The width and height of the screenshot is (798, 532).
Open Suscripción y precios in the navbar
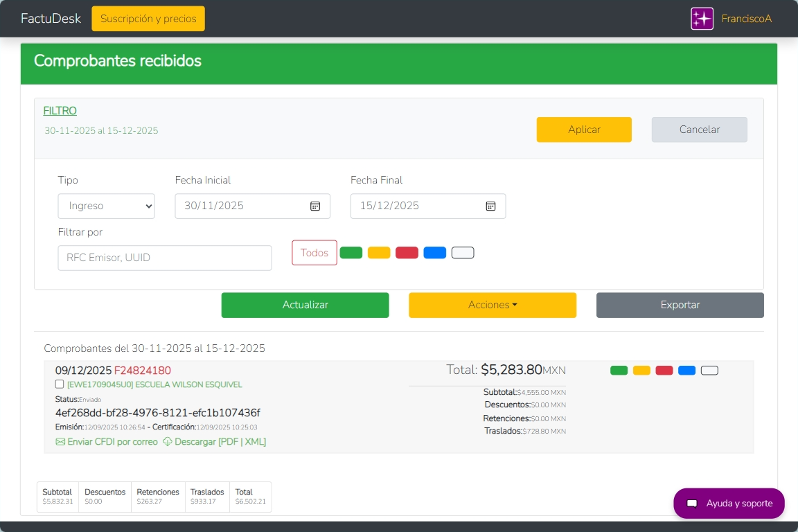148,19
